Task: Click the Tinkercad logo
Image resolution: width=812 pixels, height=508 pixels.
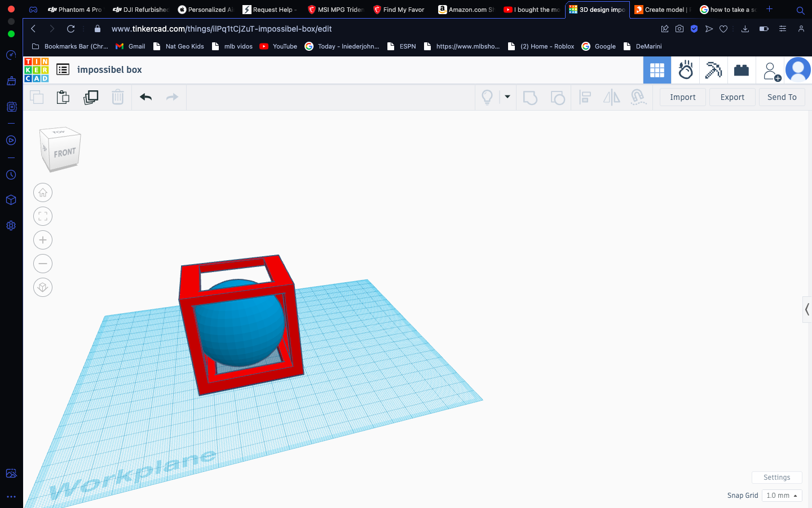Action: 37,70
